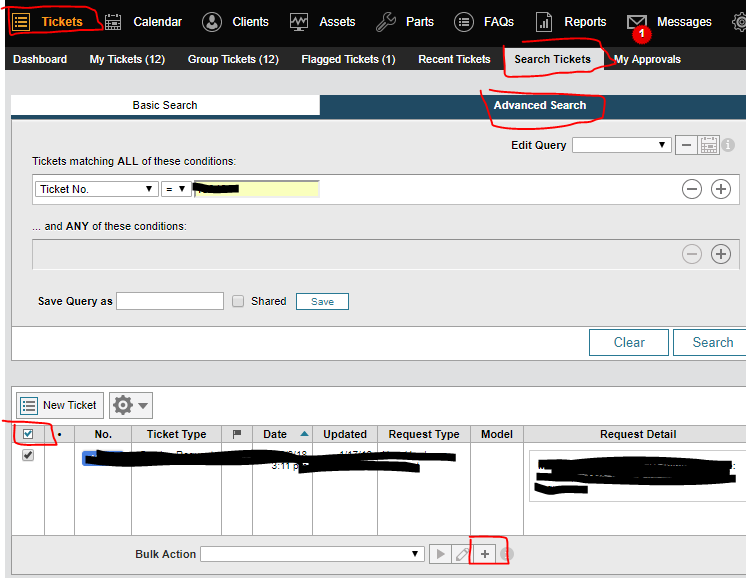Open the Edit Query dropdown
Image resolution: width=746 pixels, height=578 pixels.
click(x=621, y=145)
